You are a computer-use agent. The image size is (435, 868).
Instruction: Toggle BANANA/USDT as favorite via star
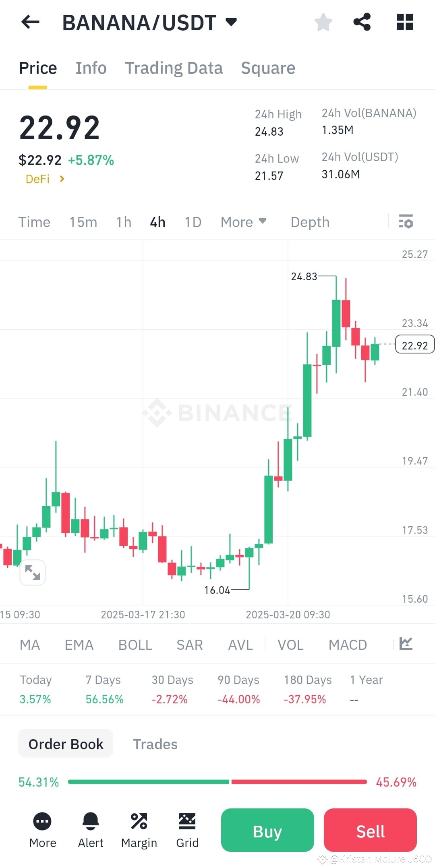[x=323, y=22]
